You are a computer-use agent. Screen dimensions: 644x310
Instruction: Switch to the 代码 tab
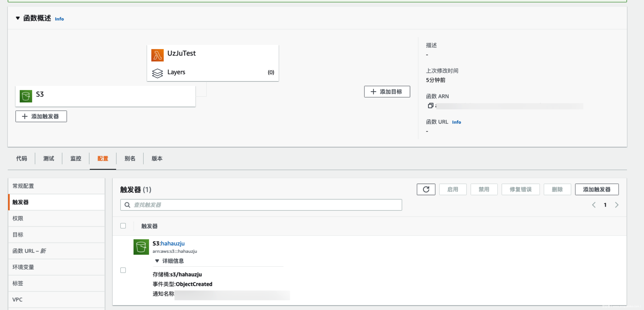tap(21, 158)
